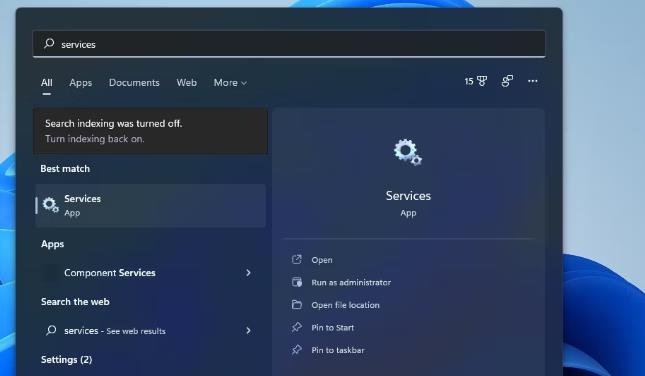Click the 'Apps' section header in results
This screenshot has height=376, width=645.
52,244
